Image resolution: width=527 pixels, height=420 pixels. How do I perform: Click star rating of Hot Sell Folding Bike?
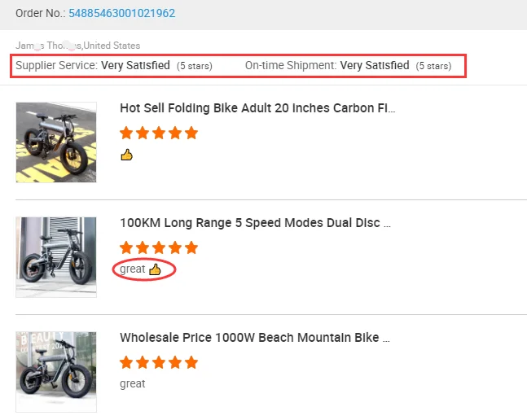pyautogui.click(x=159, y=133)
